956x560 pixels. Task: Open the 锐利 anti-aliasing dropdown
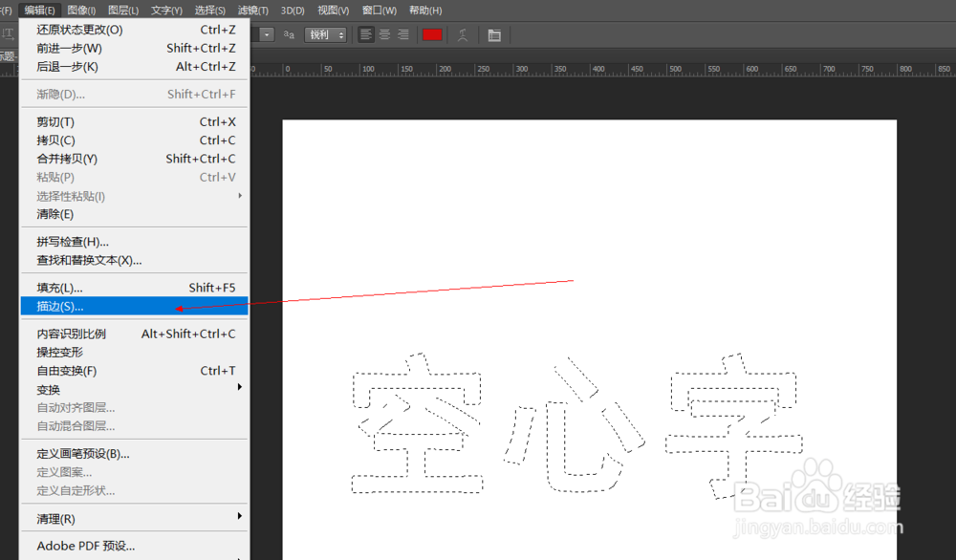[x=326, y=34]
